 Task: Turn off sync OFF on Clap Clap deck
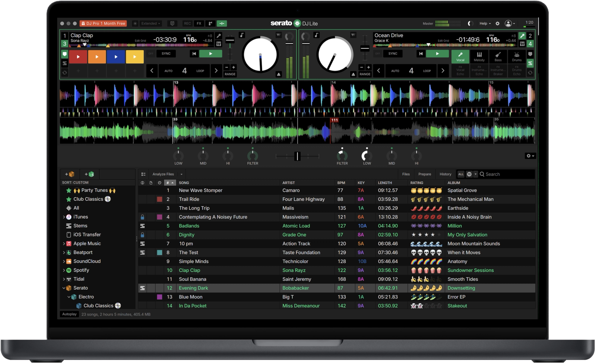coord(151,54)
